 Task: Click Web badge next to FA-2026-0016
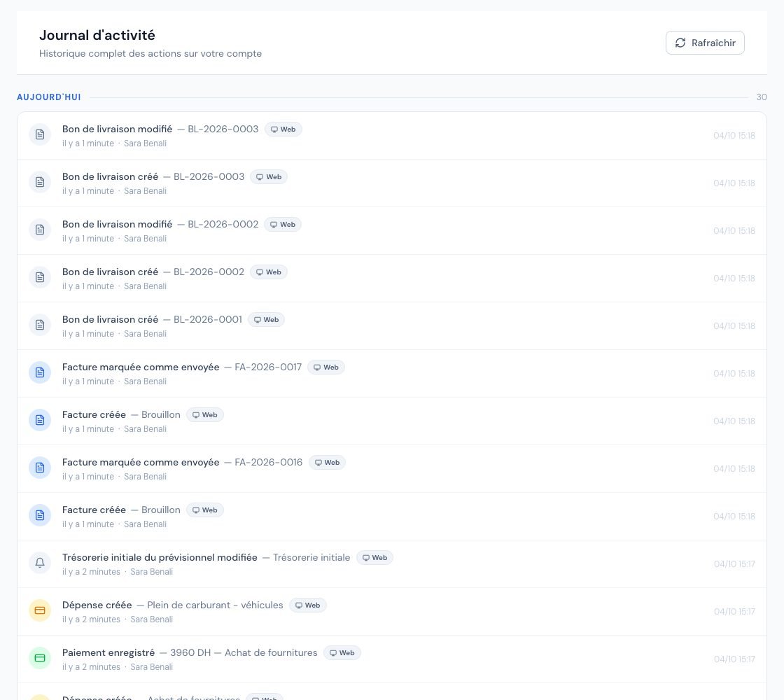coord(327,463)
